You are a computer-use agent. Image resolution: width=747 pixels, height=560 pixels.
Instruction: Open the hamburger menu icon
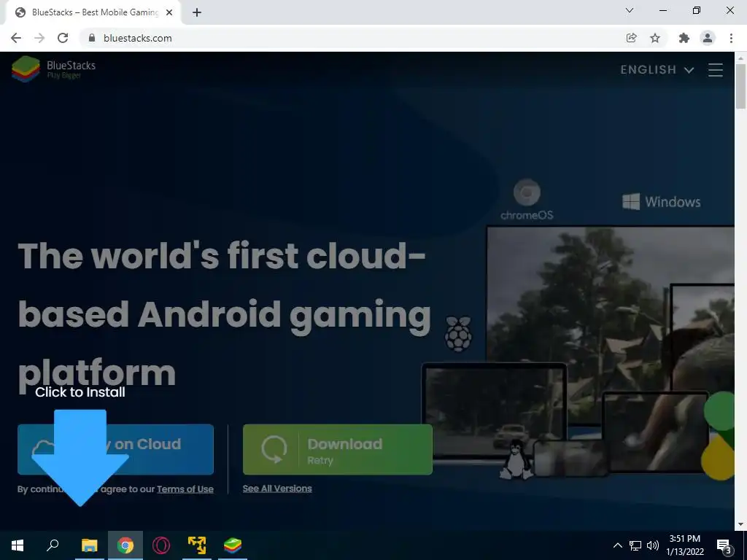pos(715,70)
